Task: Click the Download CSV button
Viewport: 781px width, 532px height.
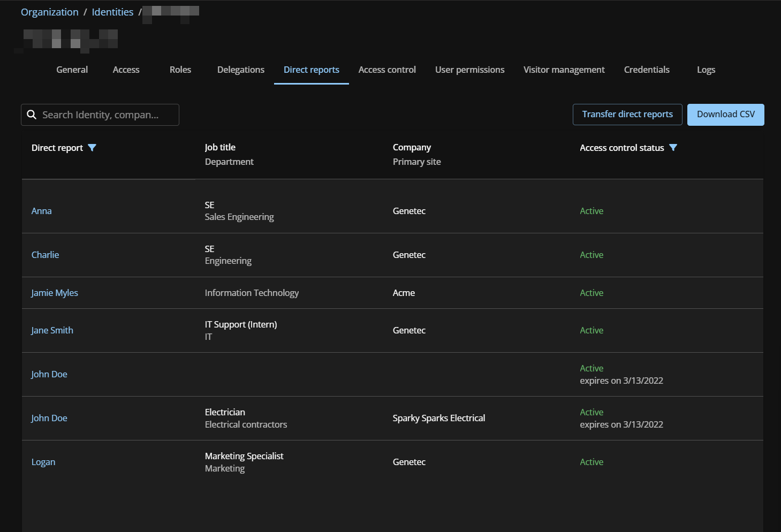Action: point(725,114)
